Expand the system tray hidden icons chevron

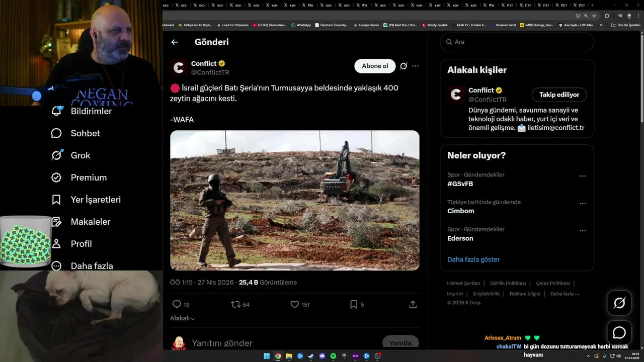point(588,356)
